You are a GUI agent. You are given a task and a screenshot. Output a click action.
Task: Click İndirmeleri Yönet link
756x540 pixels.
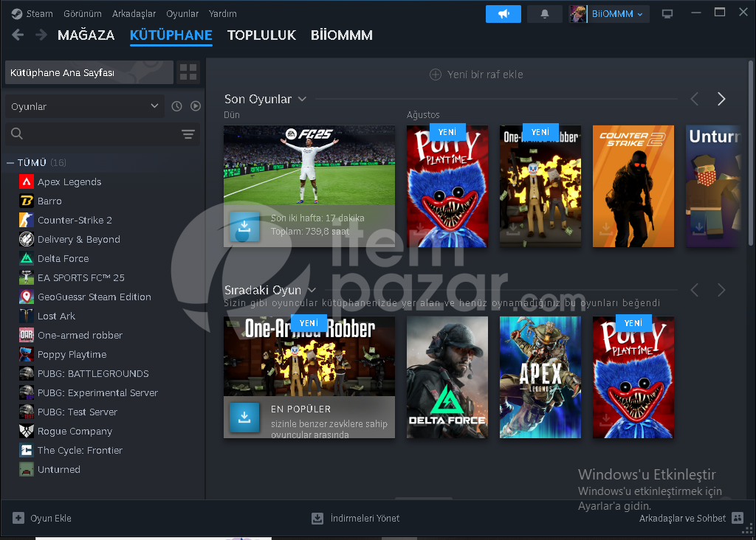coord(365,519)
